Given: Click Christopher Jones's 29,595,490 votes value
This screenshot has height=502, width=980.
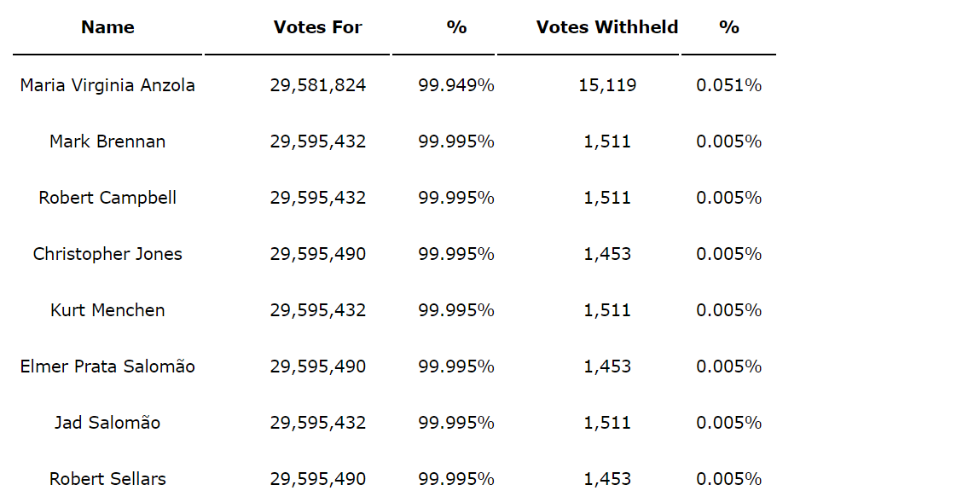Looking at the screenshot, I should pyautogui.click(x=318, y=254).
